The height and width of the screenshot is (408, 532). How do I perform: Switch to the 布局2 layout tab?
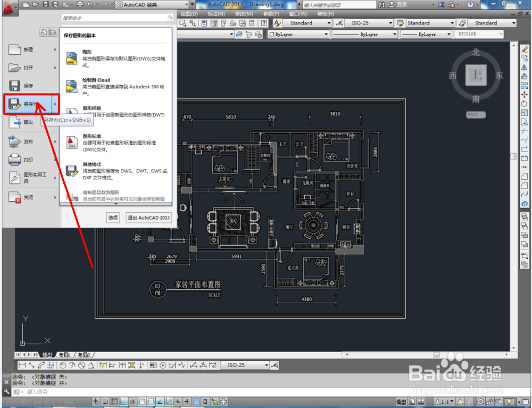pos(84,355)
